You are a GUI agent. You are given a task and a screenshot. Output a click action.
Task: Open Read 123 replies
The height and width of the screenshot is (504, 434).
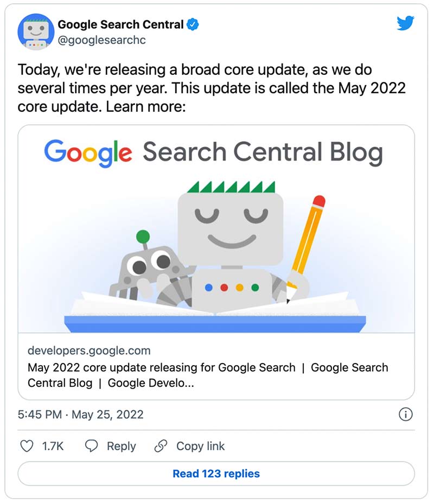click(x=216, y=474)
